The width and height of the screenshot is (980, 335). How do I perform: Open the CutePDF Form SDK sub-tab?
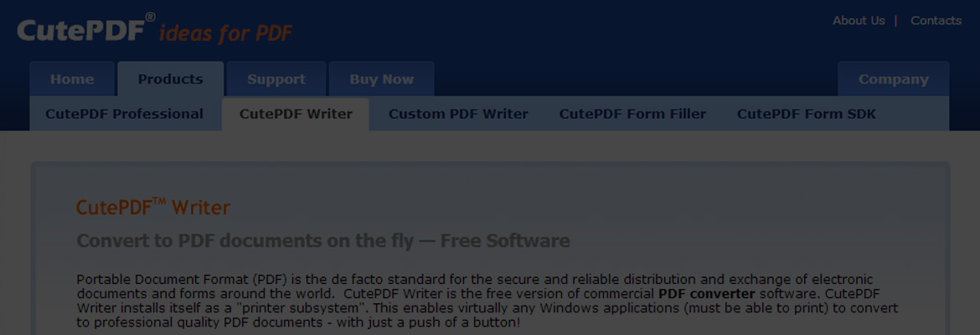(807, 114)
